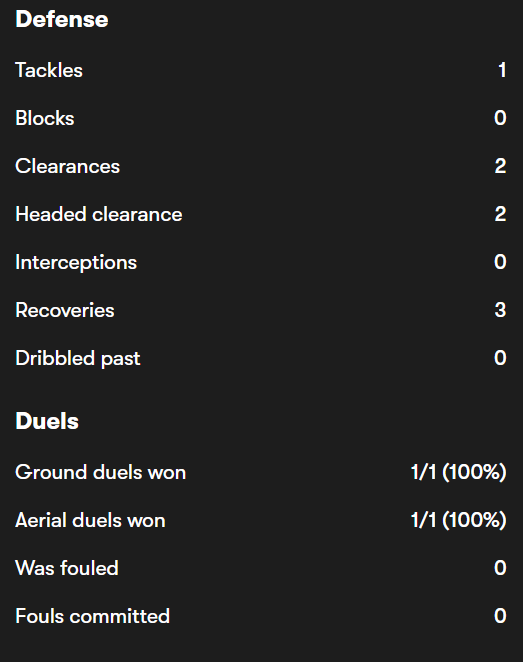Select the Defense section heading
Screen dimensions: 523x662
[x=62, y=19]
